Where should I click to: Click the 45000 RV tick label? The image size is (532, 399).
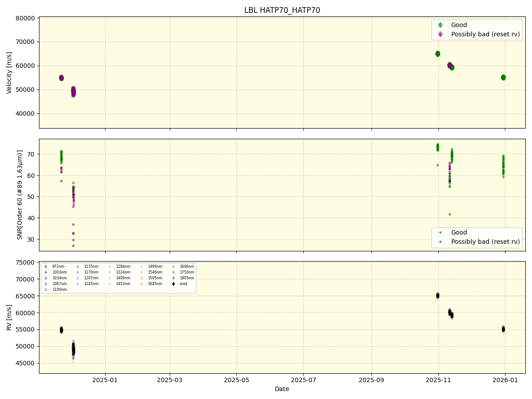coord(25,363)
